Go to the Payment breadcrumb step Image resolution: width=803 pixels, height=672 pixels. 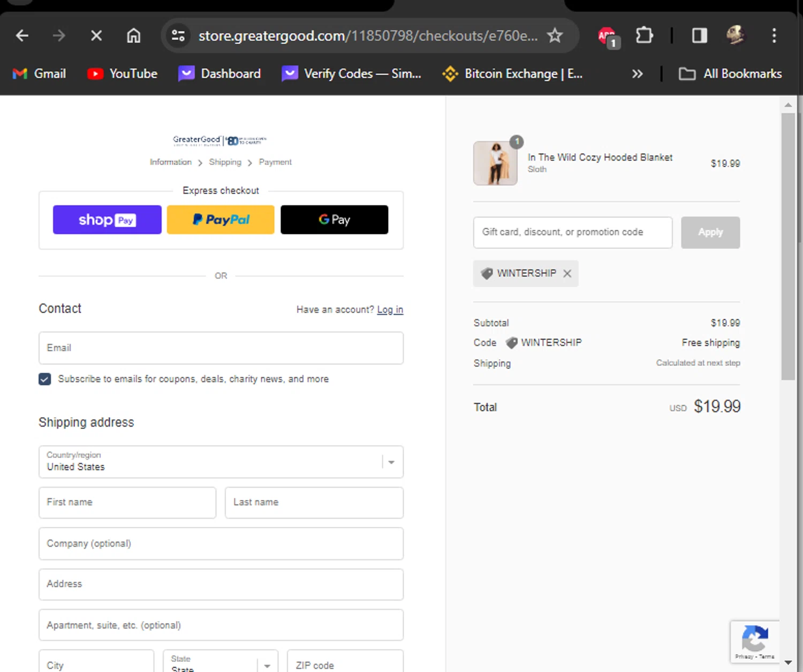click(275, 162)
